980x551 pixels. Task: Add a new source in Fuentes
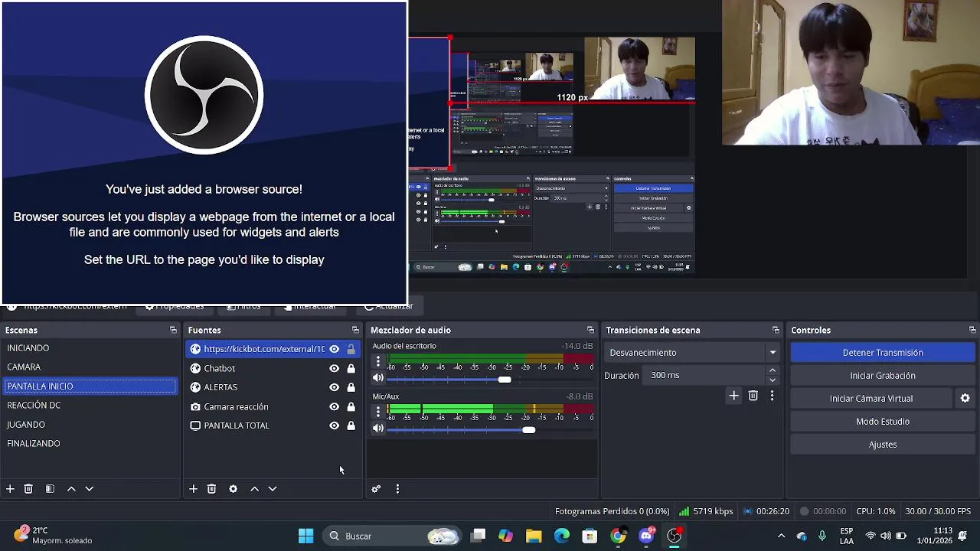pos(193,489)
